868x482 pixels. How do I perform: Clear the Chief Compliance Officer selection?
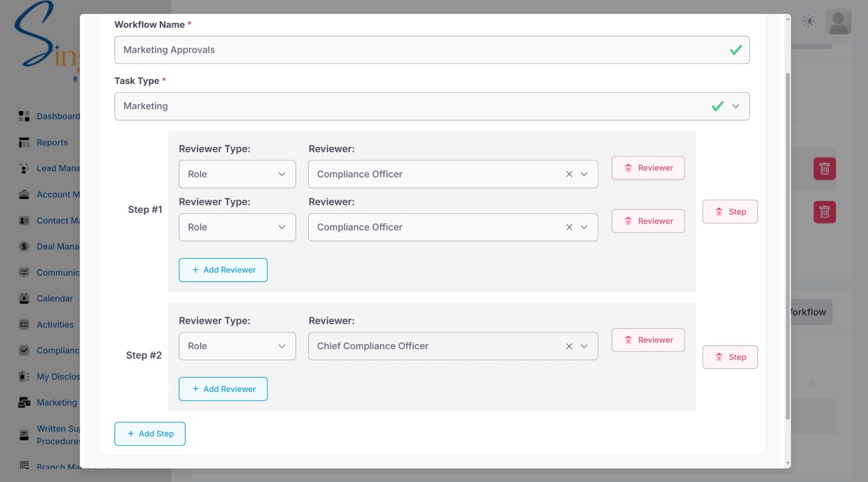click(x=569, y=346)
